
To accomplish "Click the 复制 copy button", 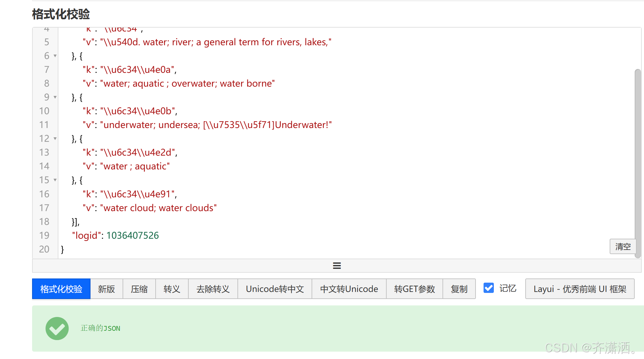I will pos(459,289).
